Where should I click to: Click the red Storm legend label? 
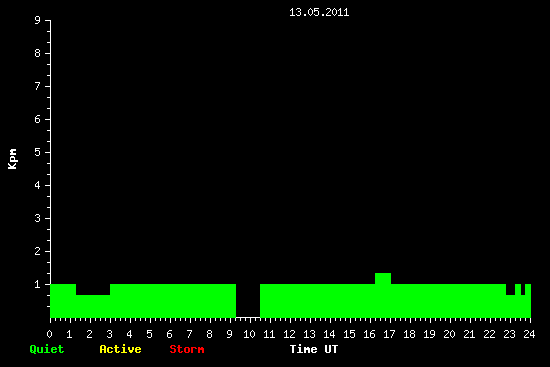(x=187, y=349)
